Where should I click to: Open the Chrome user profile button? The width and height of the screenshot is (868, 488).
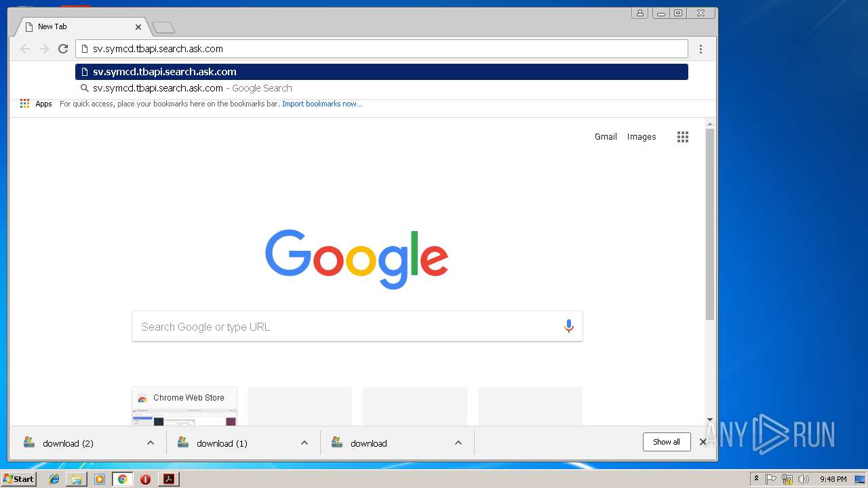coord(639,13)
